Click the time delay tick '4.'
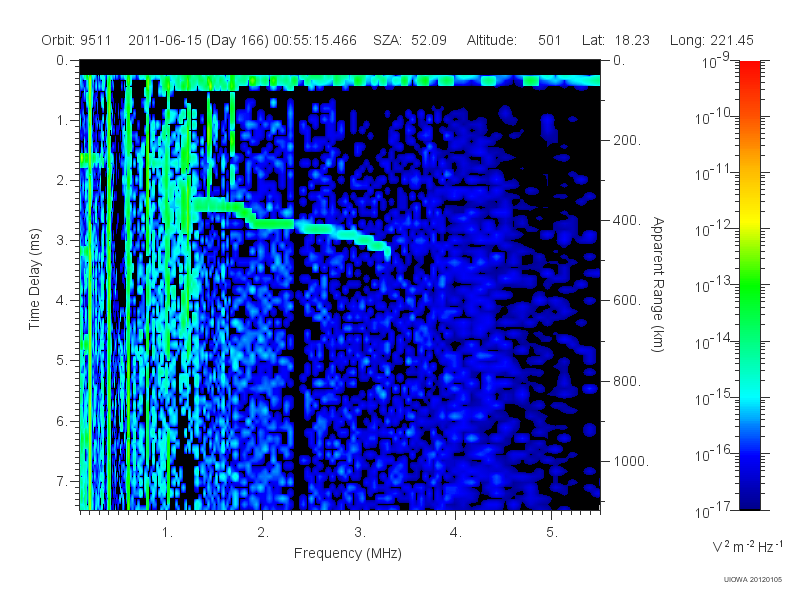800x600 pixels. point(62,301)
